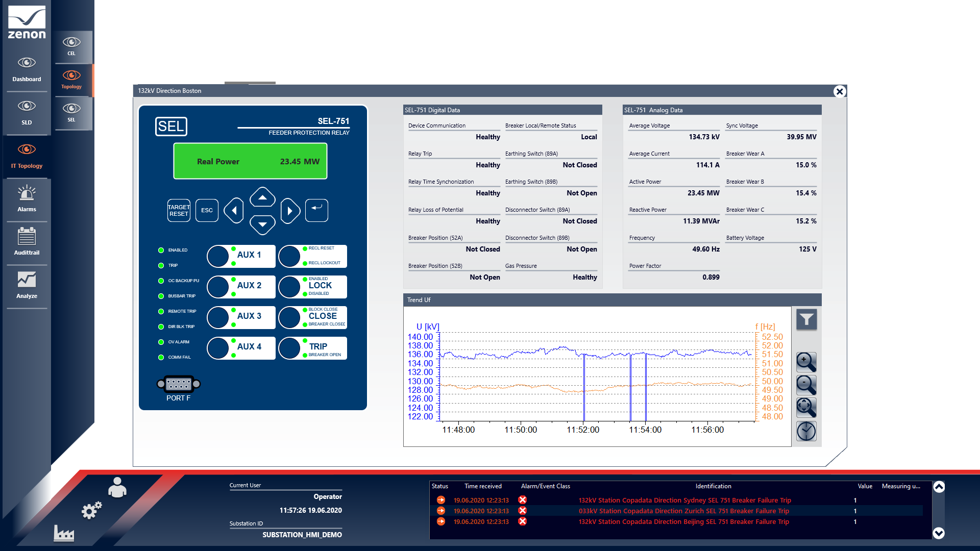Open the CEL submenu item
Screen dimensions: 980x551
coord(71,46)
